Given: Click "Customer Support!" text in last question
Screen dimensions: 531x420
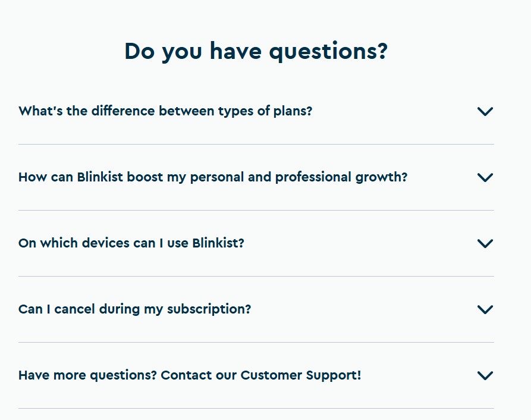Looking at the screenshot, I should (301, 375).
